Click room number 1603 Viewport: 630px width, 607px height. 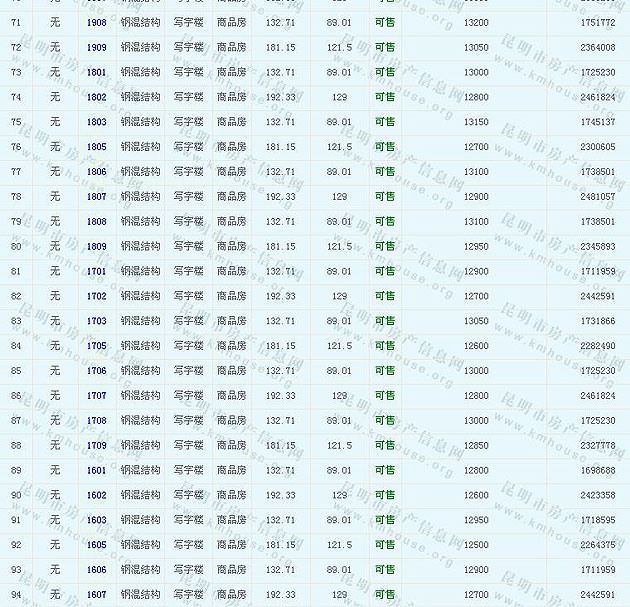(x=96, y=520)
